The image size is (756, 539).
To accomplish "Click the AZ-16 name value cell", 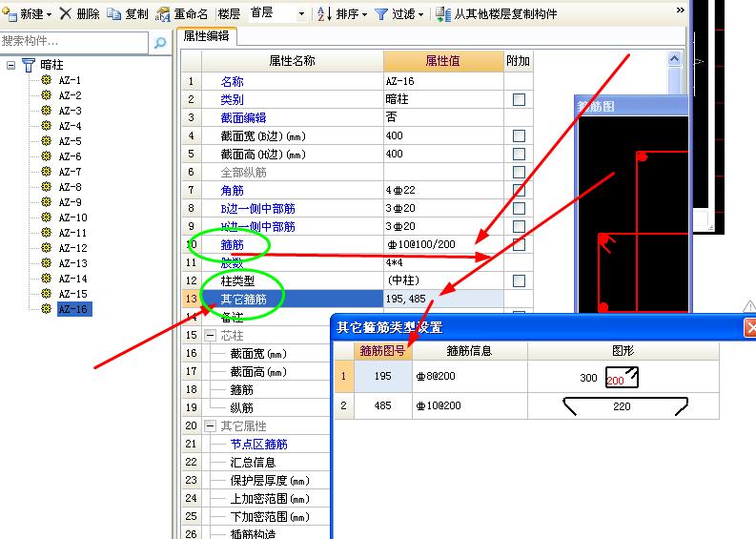I will click(443, 81).
